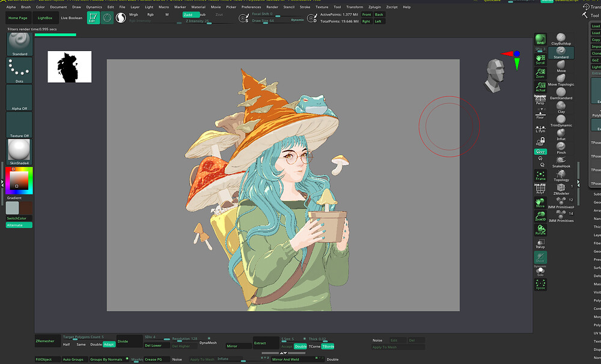
Task: Click the silhouette thumbnail preview
Action: tap(69, 67)
